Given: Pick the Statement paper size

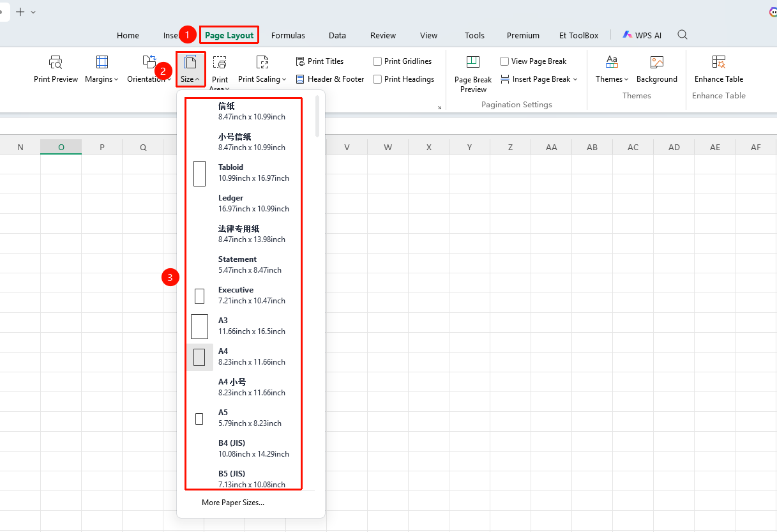Looking at the screenshot, I should [244, 264].
